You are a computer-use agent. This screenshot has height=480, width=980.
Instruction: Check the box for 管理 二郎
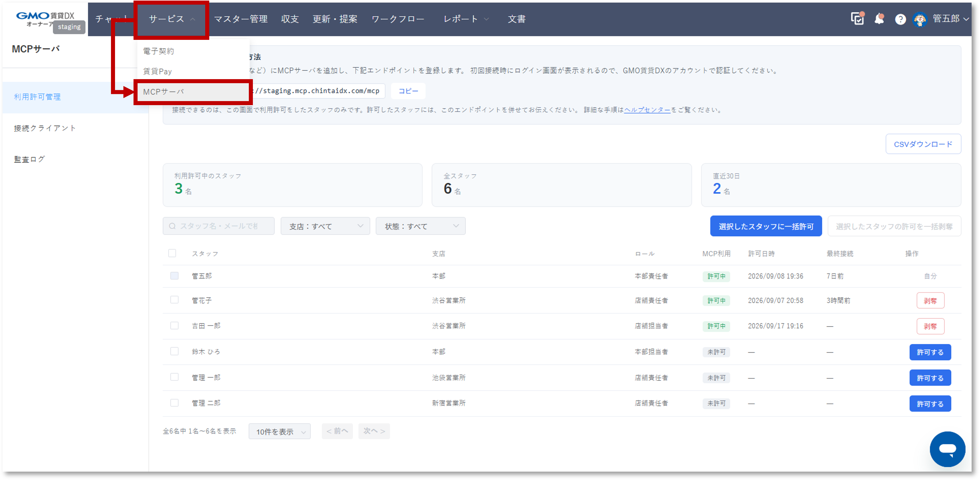tap(174, 403)
